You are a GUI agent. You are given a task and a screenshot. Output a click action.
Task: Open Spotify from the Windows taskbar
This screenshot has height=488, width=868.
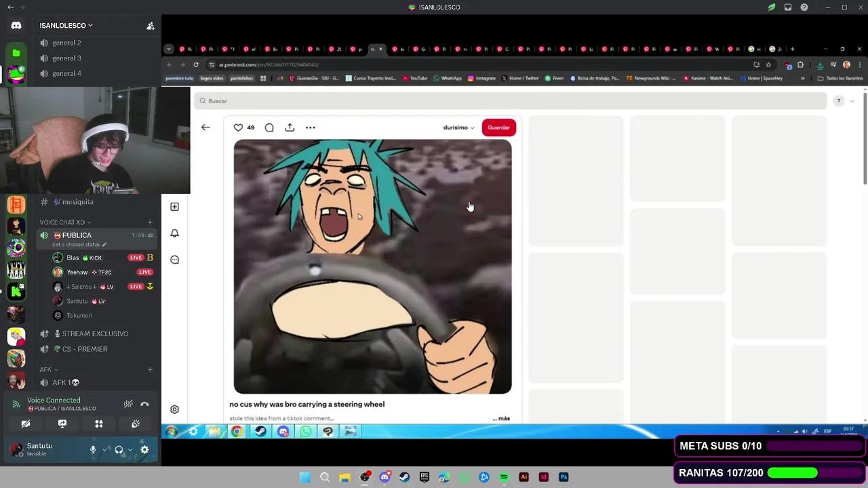click(x=504, y=477)
